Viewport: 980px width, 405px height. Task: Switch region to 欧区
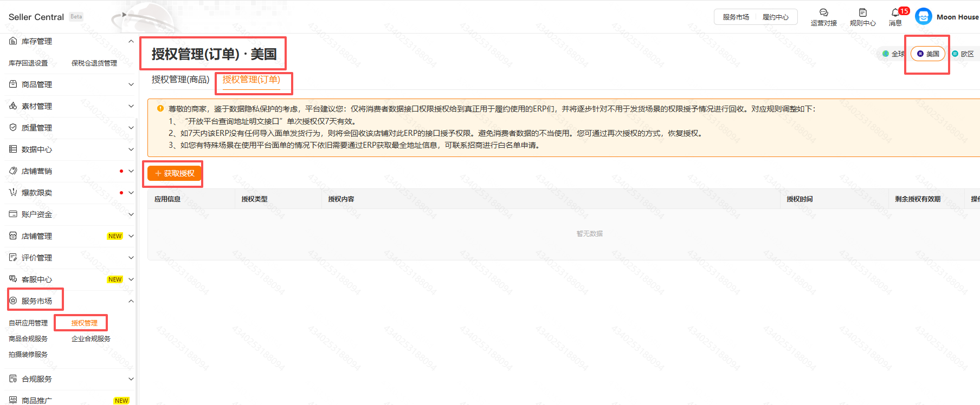click(963, 54)
